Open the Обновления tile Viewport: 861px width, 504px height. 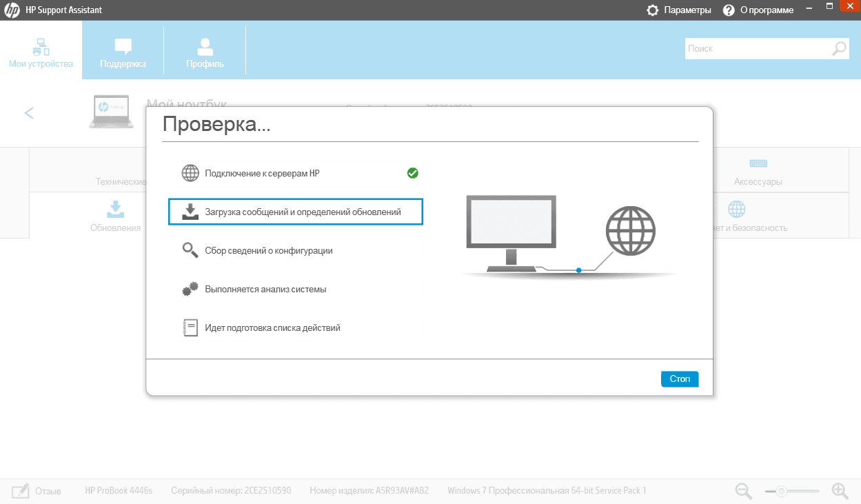[115, 215]
